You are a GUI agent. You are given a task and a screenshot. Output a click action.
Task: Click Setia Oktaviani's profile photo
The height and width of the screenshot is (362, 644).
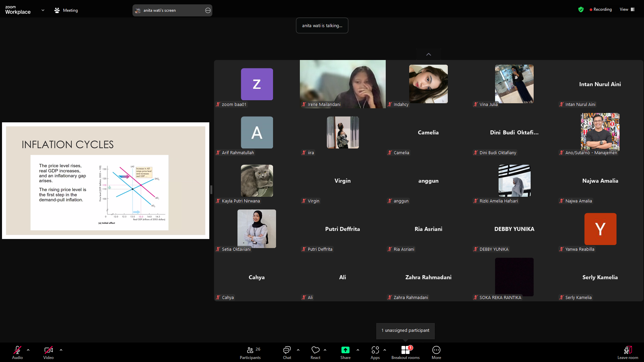pos(257,229)
